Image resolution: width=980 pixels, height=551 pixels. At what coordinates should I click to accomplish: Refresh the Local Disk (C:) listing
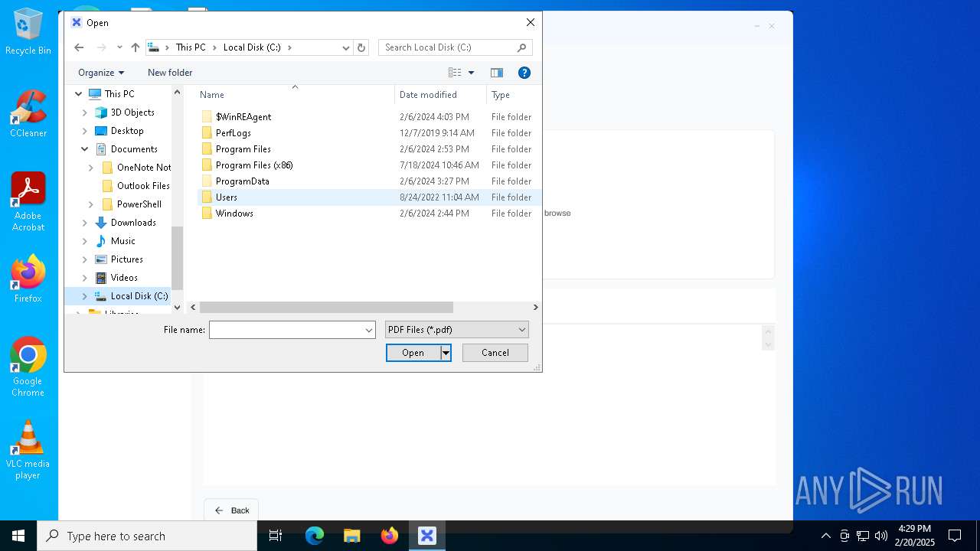pyautogui.click(x=361, y=47)
